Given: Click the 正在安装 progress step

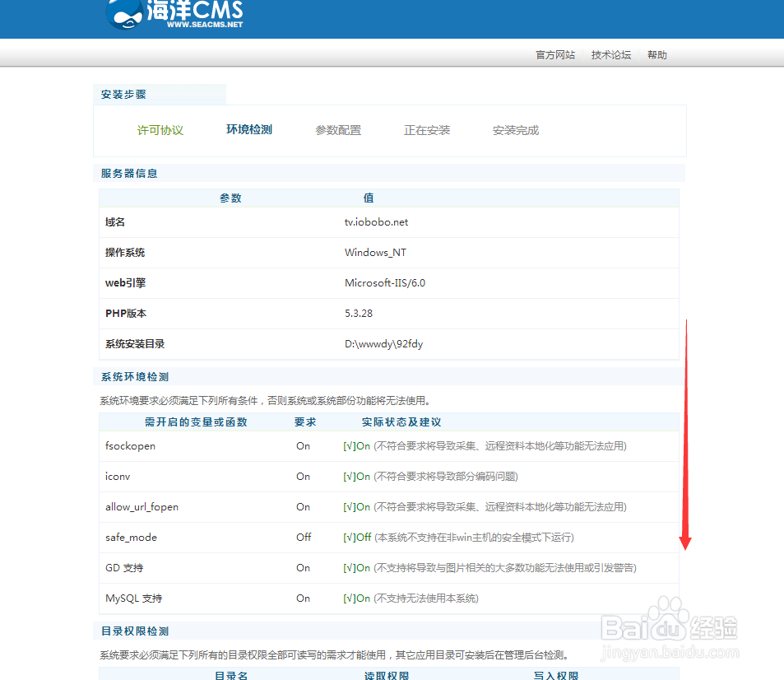Looking at the screenshot, I should [427, 129].
